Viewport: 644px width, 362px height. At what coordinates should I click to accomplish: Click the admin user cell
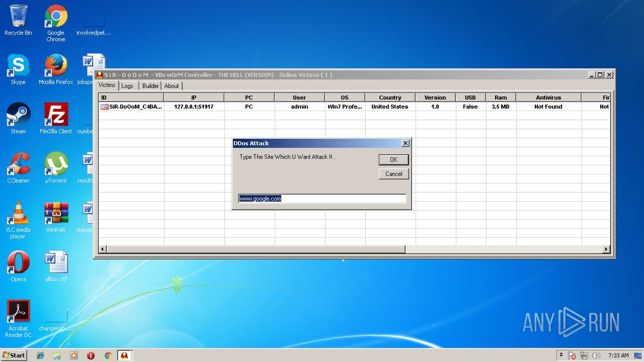click(x=300, y=107)
